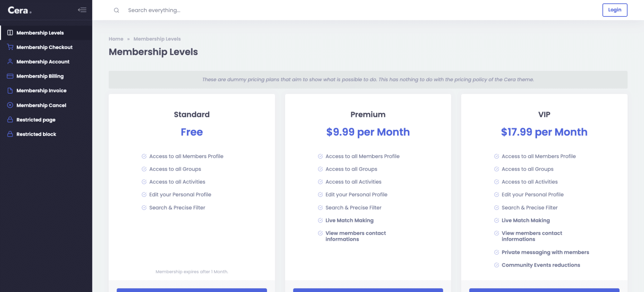
Task: Click the Membership Checkout cart icon
Action: point(10,47)
